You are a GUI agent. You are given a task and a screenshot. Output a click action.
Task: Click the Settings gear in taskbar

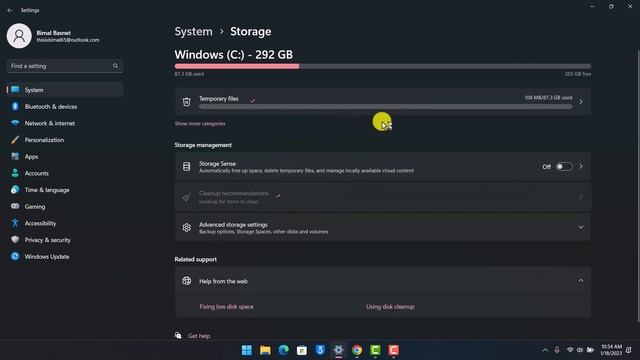click(338, 350)
